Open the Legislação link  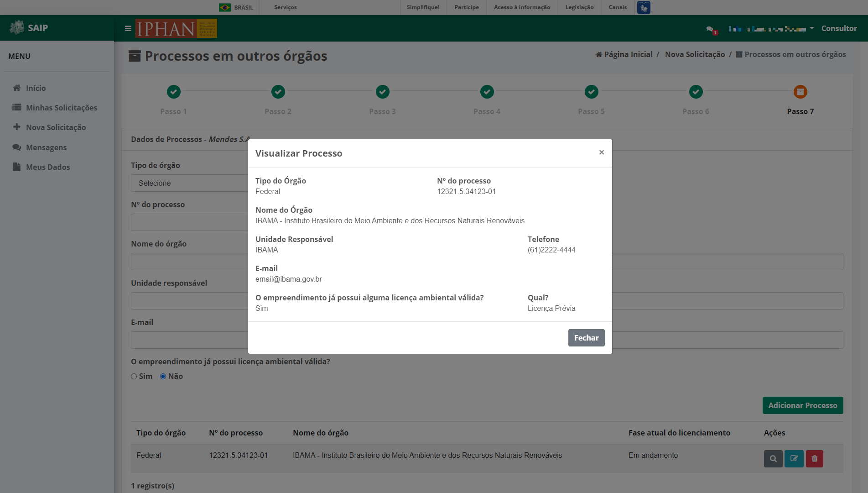tap(579, 7)
